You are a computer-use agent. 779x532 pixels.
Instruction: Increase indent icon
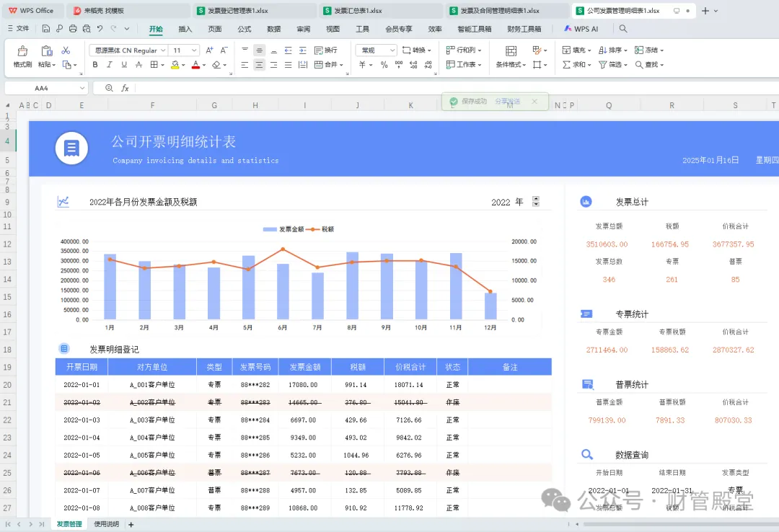click(302, 50)
